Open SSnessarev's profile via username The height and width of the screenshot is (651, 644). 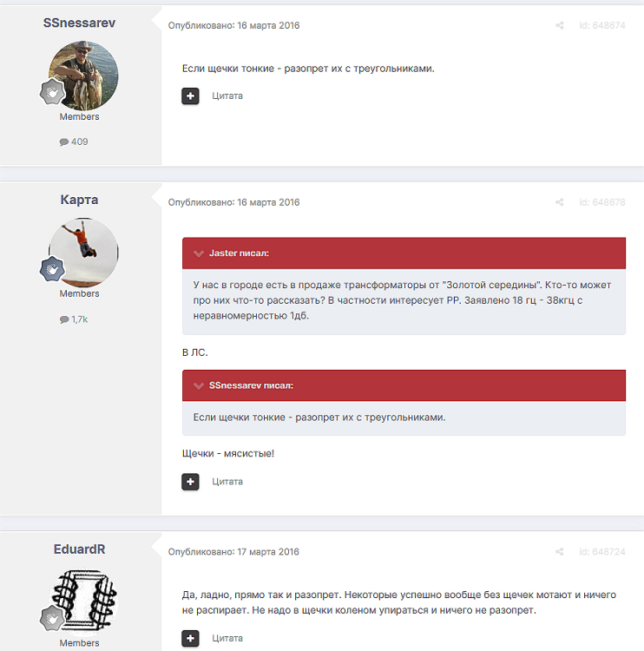[x=79, y=23]
